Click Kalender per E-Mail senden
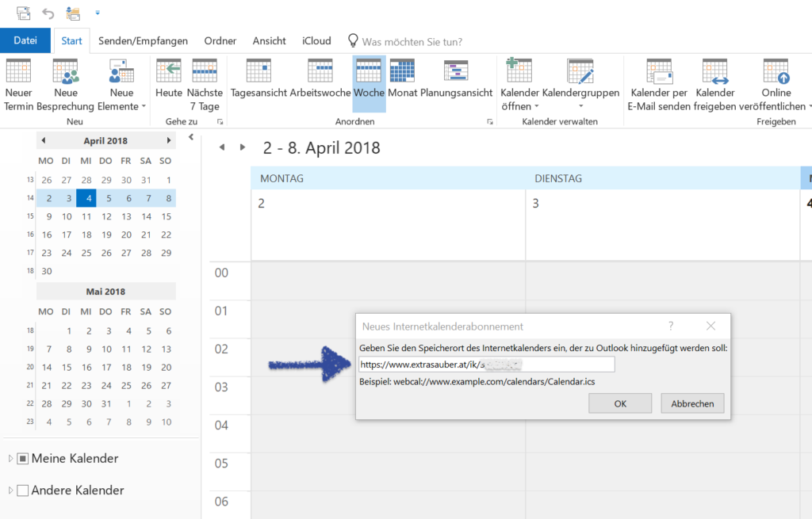 [x=659, y=84]
